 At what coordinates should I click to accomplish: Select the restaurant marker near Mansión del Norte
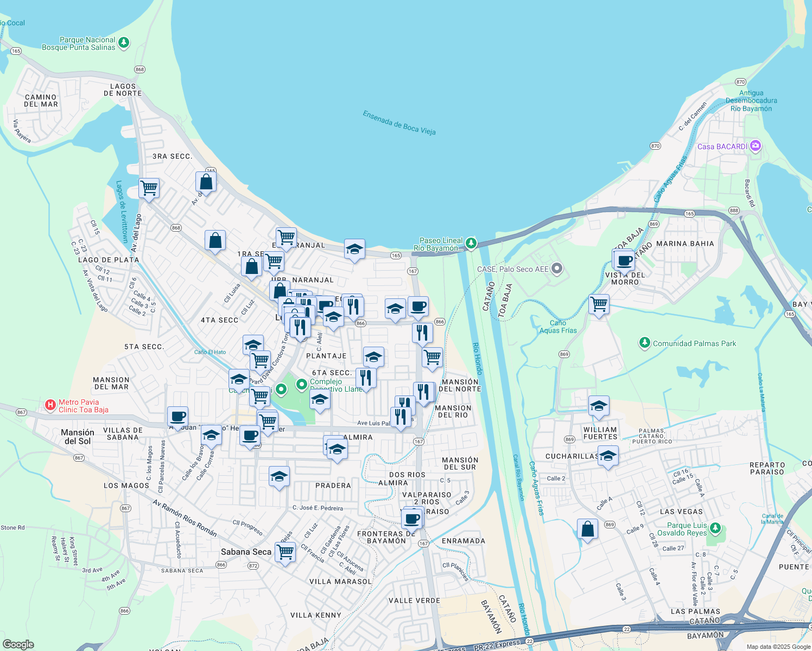pyautogui.click(x=423, y=390)
